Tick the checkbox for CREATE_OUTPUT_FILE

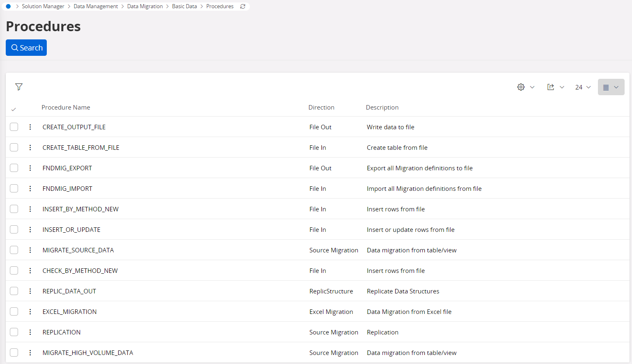pos(14,127)
